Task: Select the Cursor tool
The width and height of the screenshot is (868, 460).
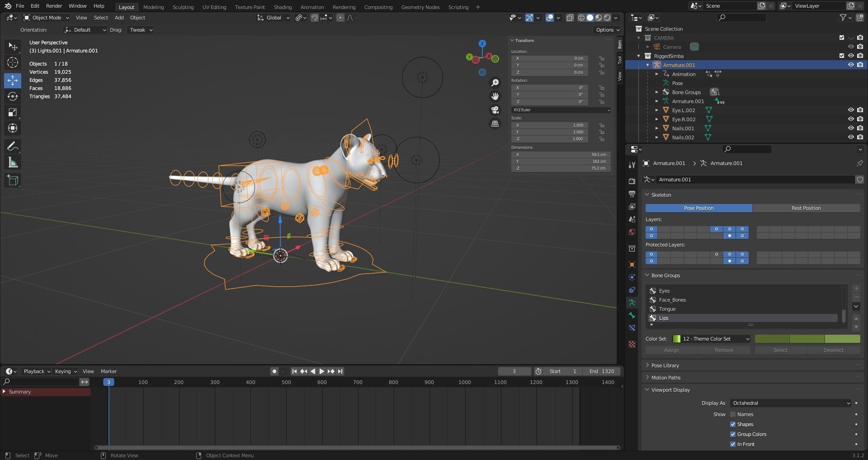Action: point(13,62)
